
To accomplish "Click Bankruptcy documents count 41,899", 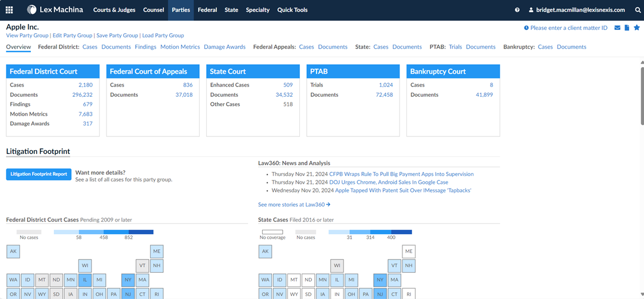I will click(x=485, y=95).
